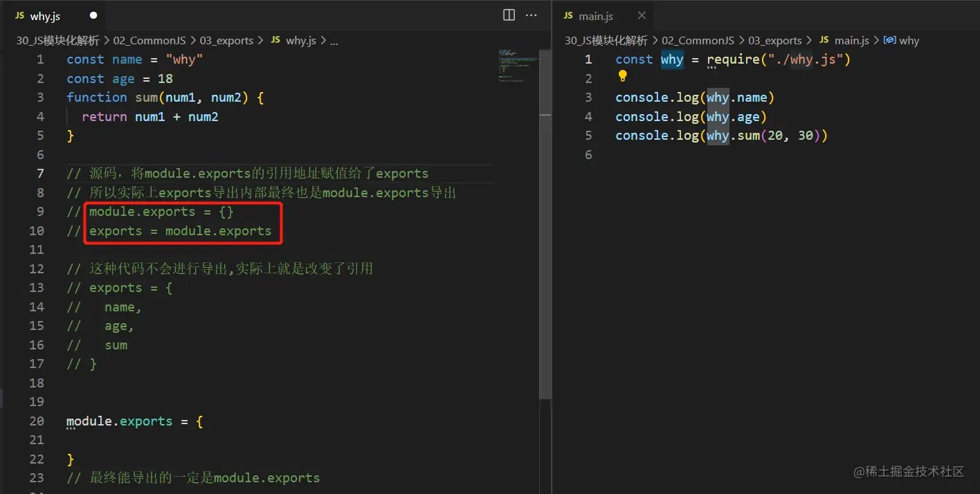
Task: Click 'return num1 + num2' line
Action: (x=150, y=117)
